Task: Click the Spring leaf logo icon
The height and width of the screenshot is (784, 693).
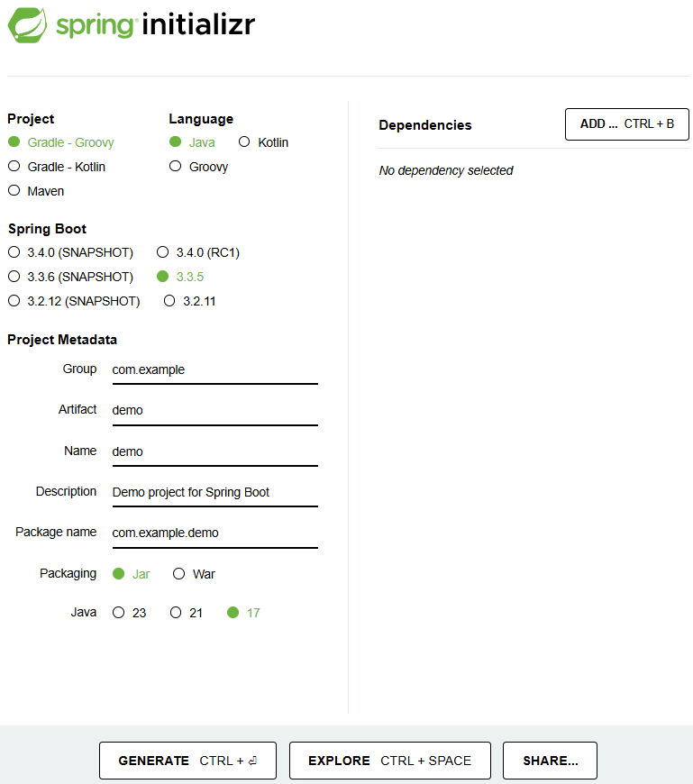Action: (28, 25)
